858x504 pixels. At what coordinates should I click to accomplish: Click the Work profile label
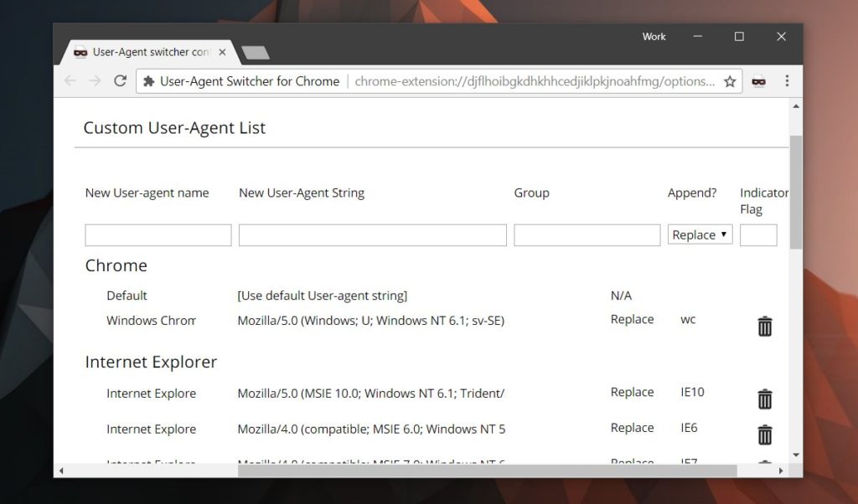[654, 37]
